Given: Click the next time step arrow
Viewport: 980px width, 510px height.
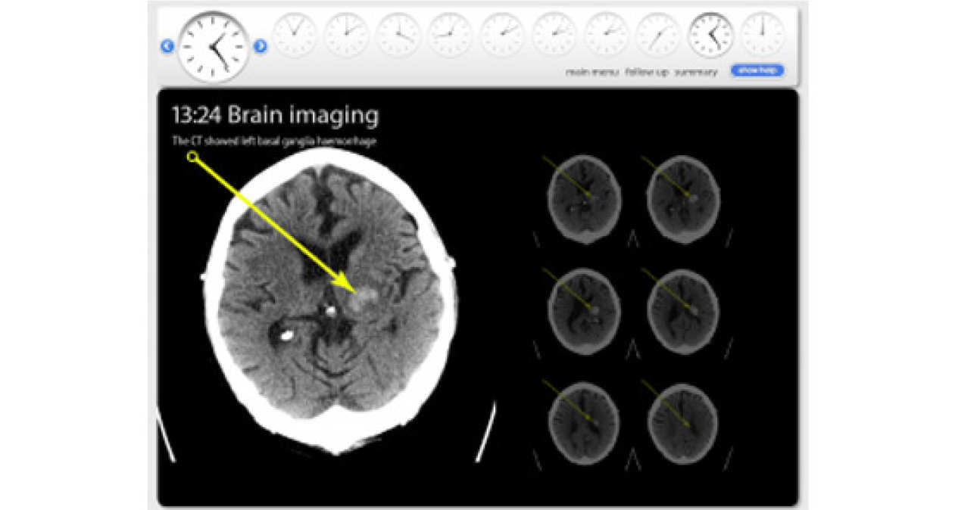Looking at the screenshot, I should click(260, 46).
